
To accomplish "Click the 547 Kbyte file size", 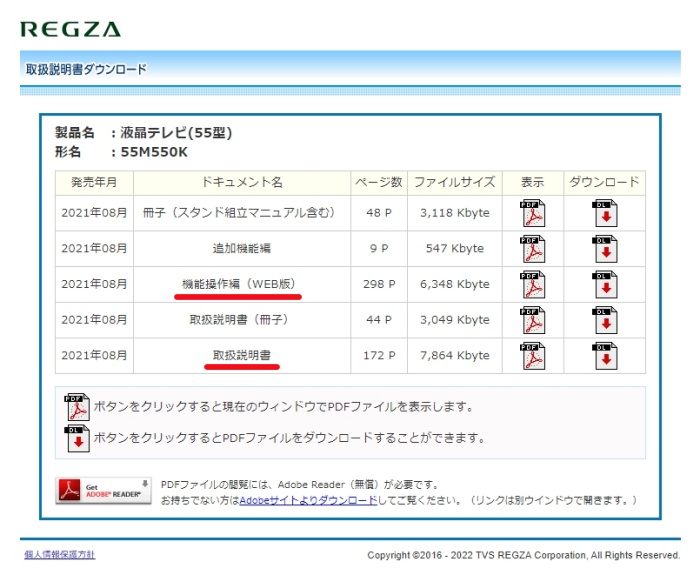I will pos(454,248).
